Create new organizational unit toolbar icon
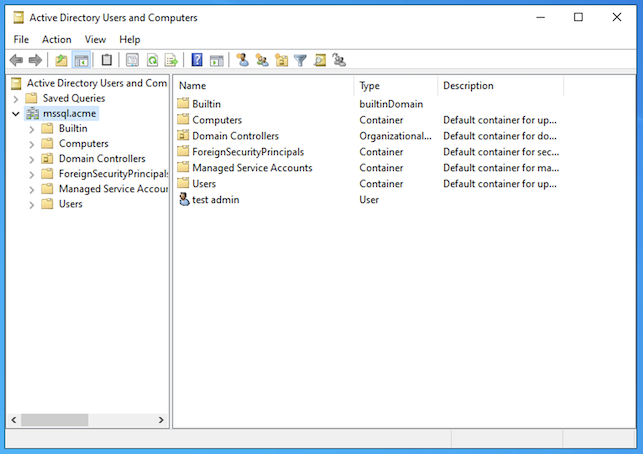Viewport: 643px width, 454px height. click(281, 60)
